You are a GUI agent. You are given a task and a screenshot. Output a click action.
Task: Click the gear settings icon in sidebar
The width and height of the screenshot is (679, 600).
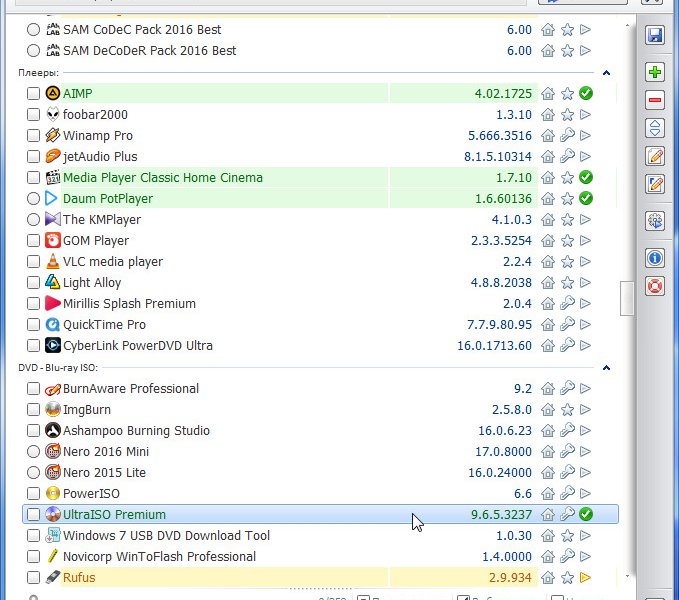pyautogui.click(x=655, y=221)
